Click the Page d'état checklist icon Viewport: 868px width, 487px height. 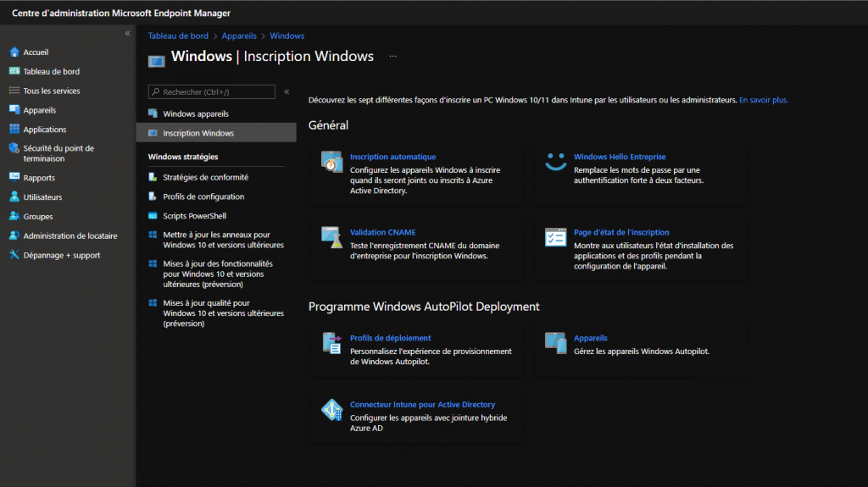pos(555,237)
